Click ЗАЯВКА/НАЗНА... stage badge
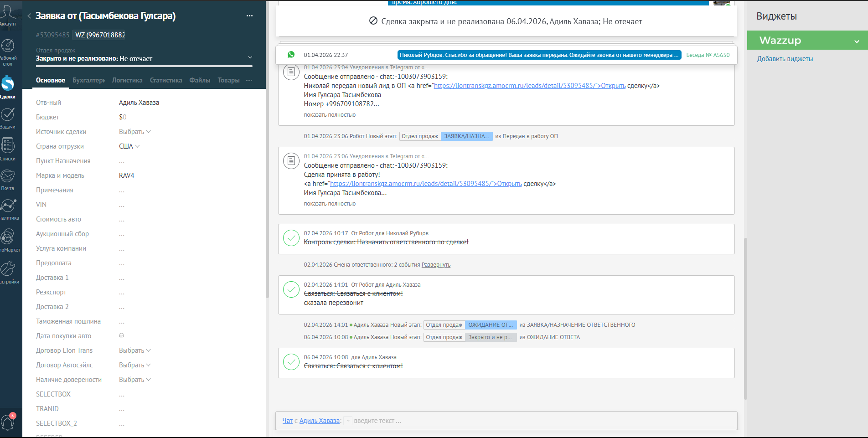 point(466,136)
